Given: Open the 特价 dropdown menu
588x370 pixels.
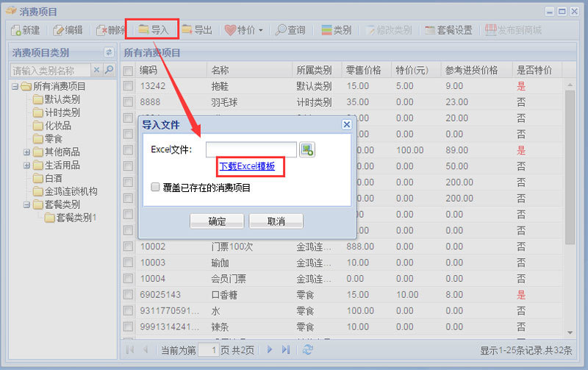Looking at the screenshot, I should 244,30.
